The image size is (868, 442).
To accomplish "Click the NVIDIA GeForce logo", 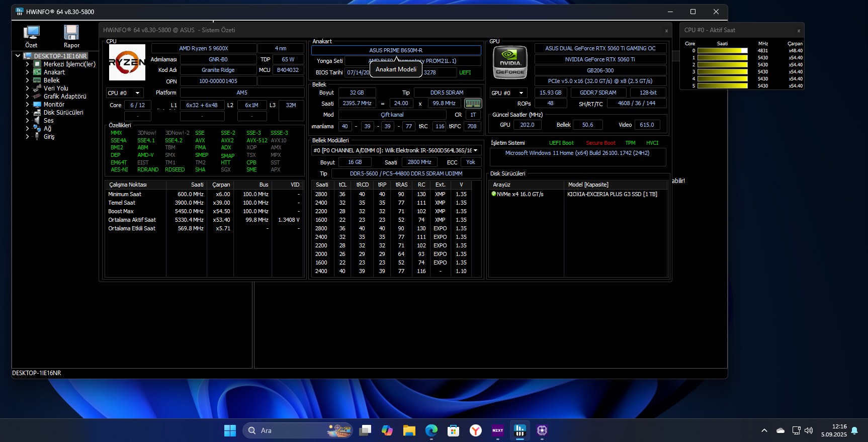I will pyautogui.click(x=510, y=62).
